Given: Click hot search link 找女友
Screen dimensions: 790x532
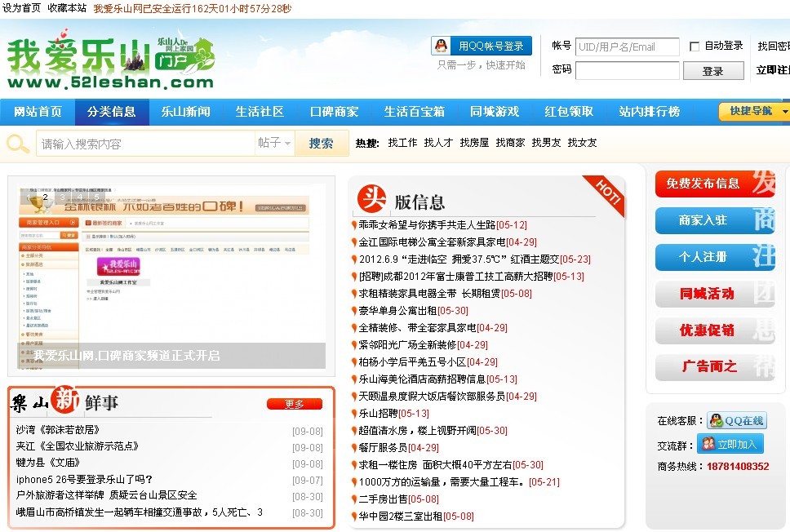Looking at the screenshot, I should 582,143.
